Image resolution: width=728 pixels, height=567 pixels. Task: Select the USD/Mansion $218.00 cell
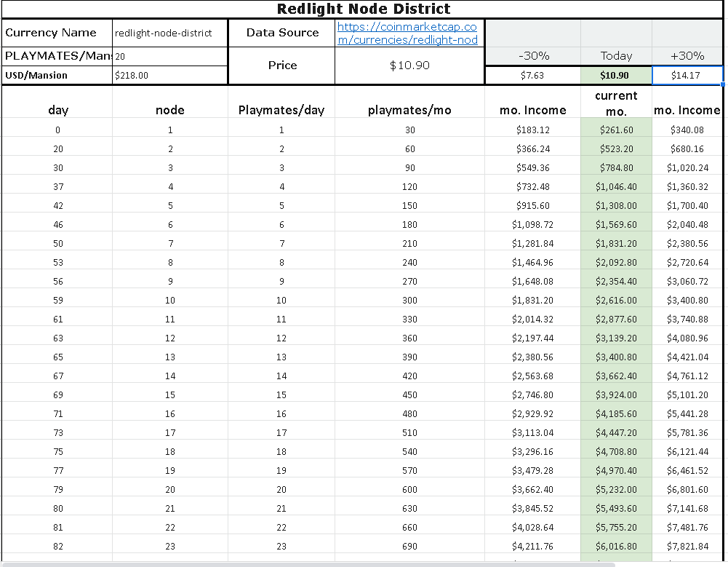[x=170, y=75]
